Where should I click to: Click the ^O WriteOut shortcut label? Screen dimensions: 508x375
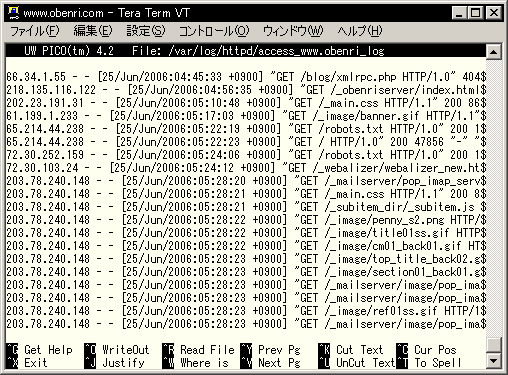[117, 350]
